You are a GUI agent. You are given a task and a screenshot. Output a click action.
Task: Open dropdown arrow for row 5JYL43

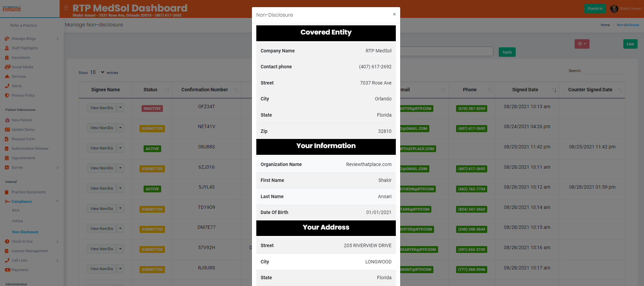(x=120, y=188)
